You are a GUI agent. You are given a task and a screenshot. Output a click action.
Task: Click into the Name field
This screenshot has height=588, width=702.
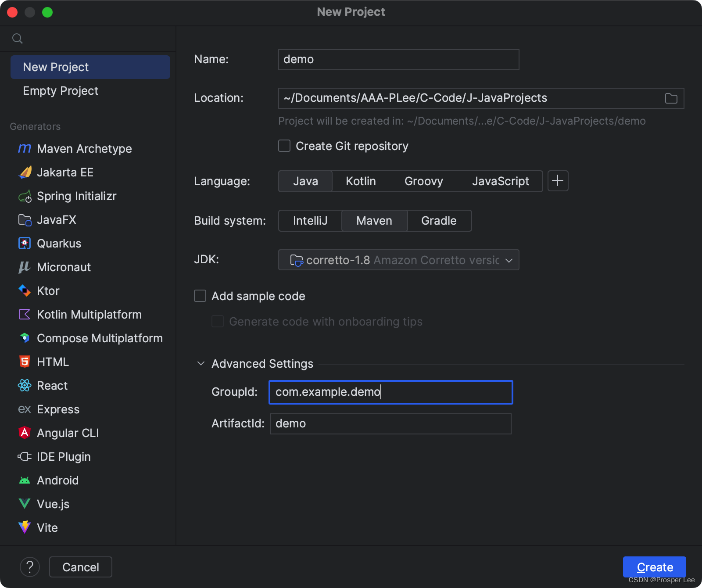coord(398,60)
